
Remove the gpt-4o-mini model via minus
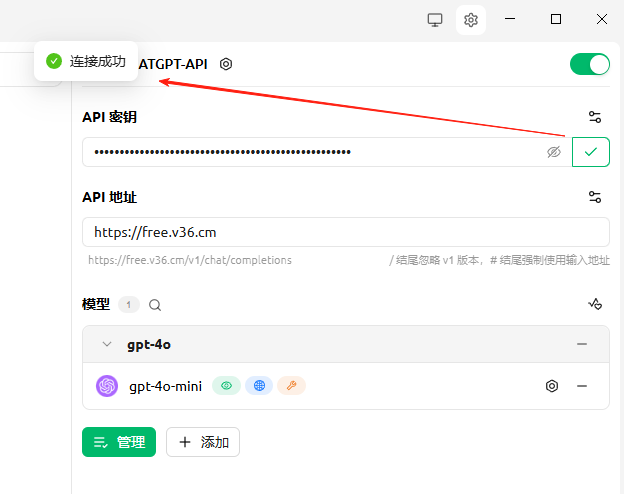pyautogui.click(x=582, y=386)
